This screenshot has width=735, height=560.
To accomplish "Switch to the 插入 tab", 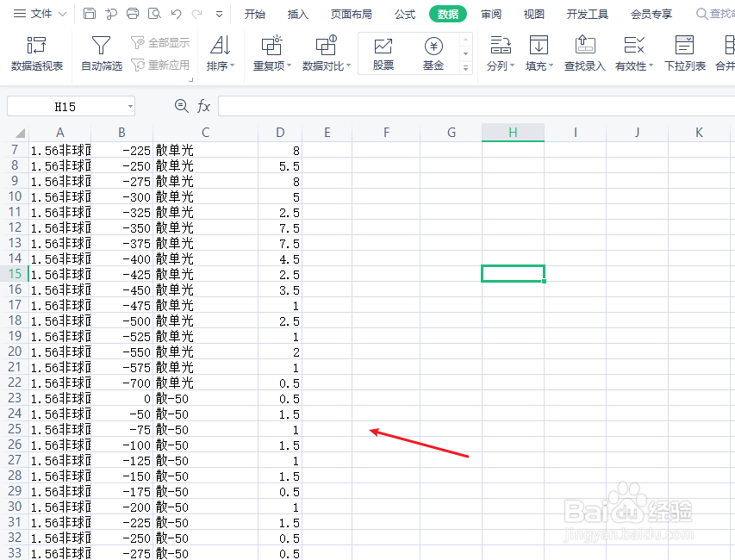I will pos(297,15).
